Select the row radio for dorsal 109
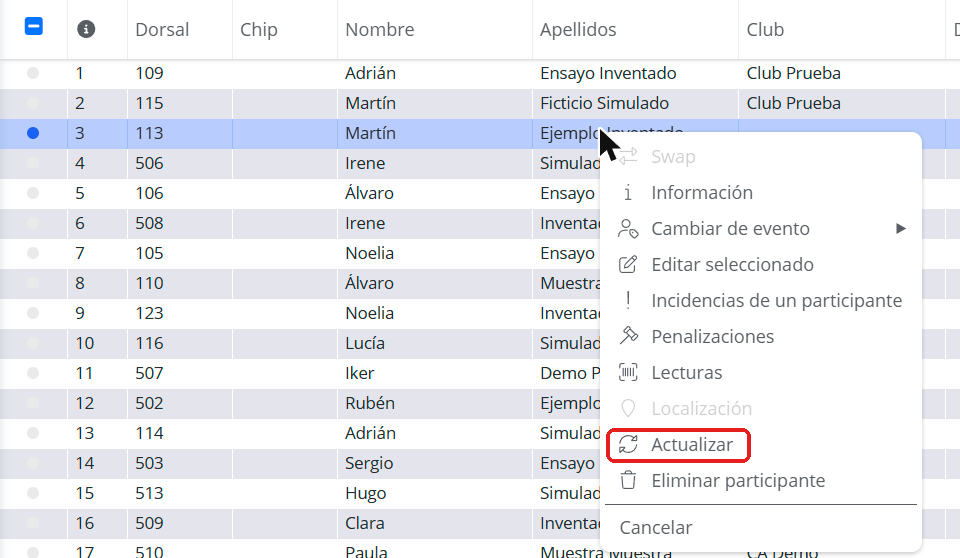Image resolution: width=960 pixels, height=558 pixels. coord(33,74)
